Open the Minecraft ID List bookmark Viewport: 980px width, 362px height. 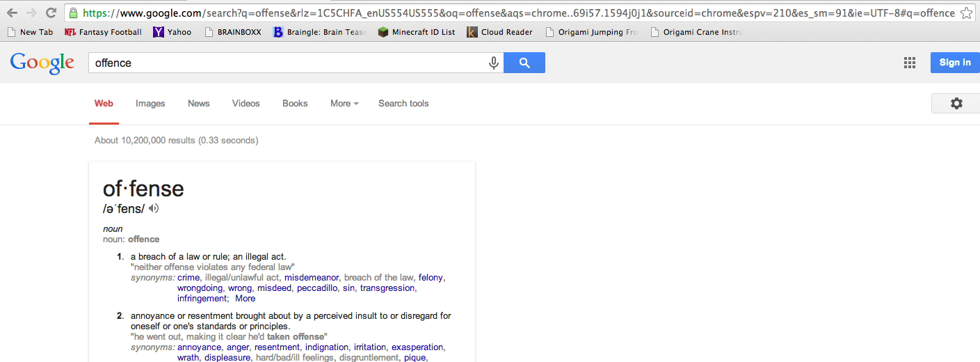(x=417, y=32)
